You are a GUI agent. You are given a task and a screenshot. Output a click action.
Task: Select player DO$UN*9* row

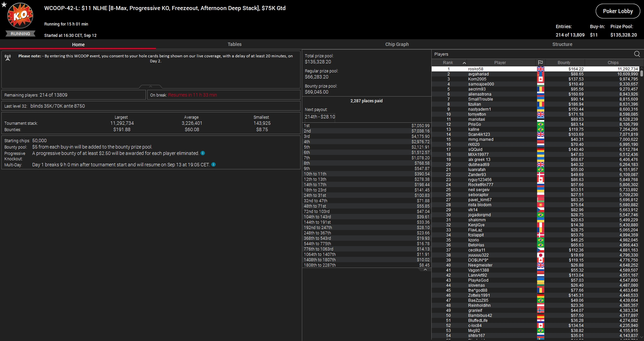(535, 260)
